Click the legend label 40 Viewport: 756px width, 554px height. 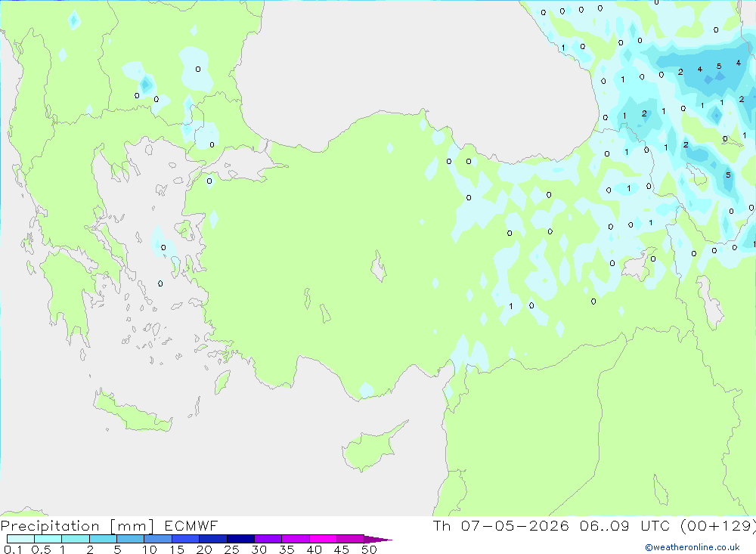click(x=314, y=549)
